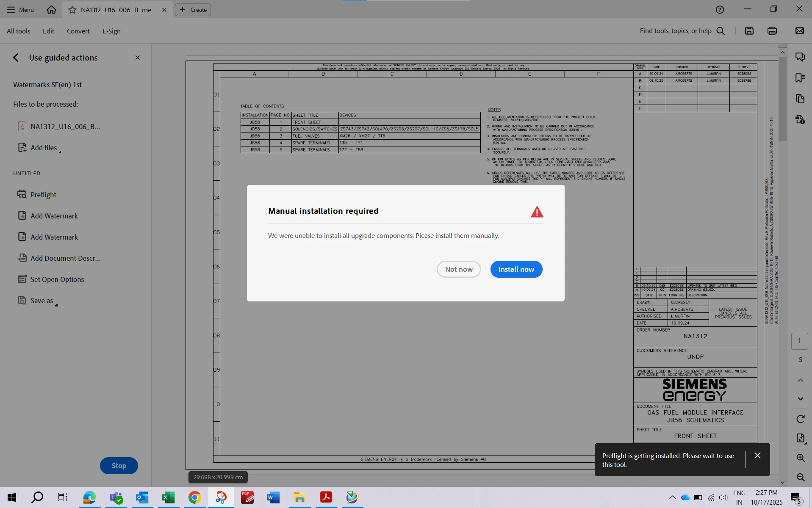Expand Save as dropdown step
The height and width of the screenshot is (508, 812).
tap(37, 300)
